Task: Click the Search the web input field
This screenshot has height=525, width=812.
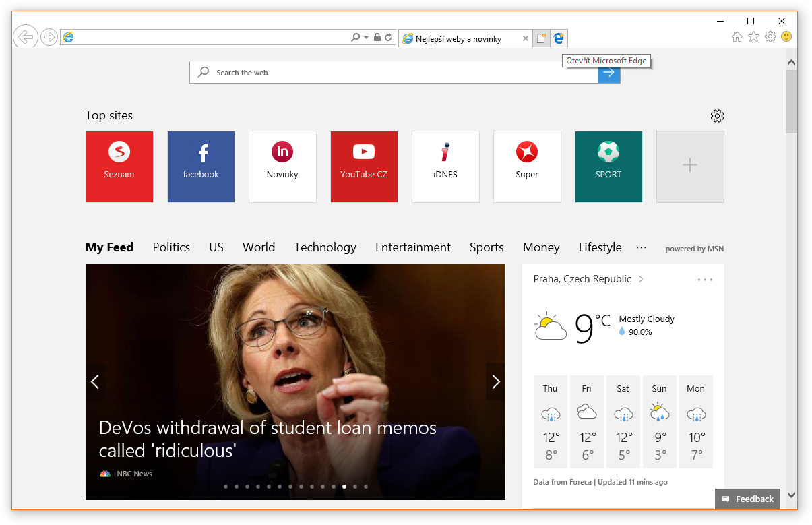Action: pos(394,72)
